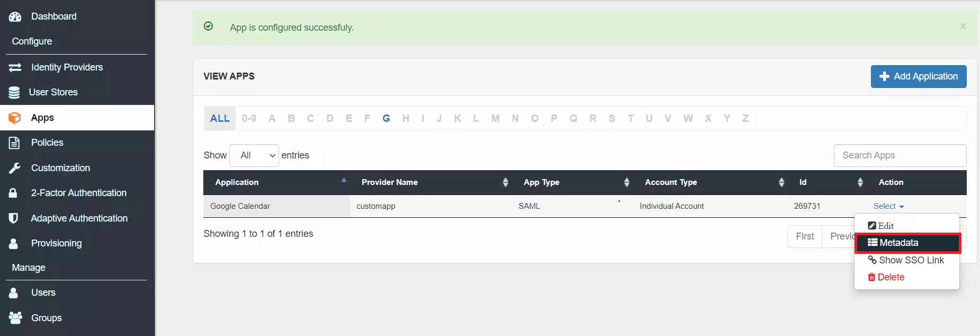
Task: Click the Groups people icon
Action: click(x=15, y=317)
